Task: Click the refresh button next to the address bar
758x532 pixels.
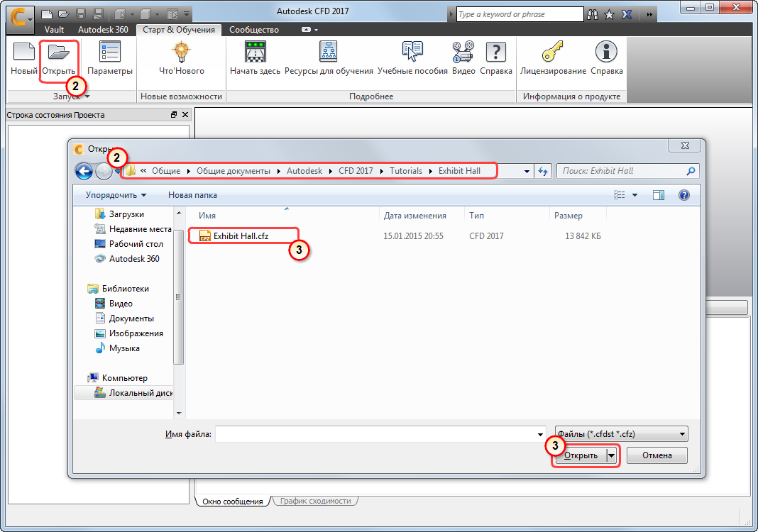Action: click(543, 171)
